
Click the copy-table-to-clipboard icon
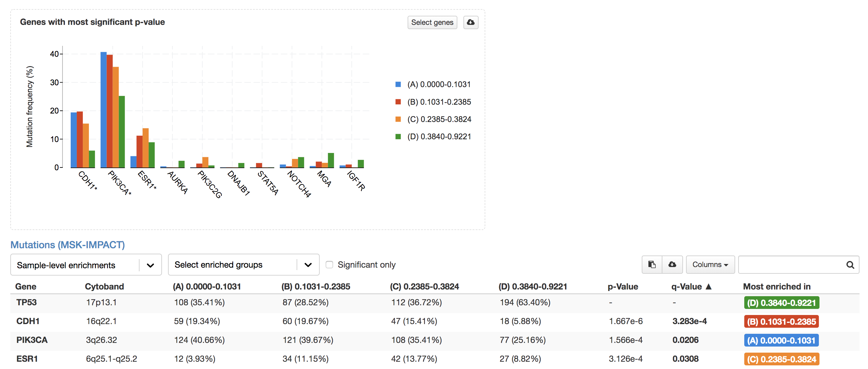(x=652, y=264)
